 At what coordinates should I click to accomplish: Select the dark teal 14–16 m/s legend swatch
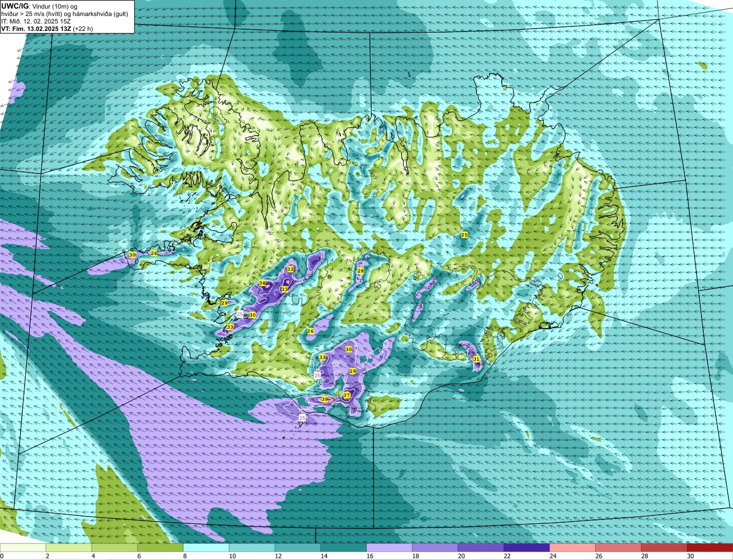pos(344,548)
